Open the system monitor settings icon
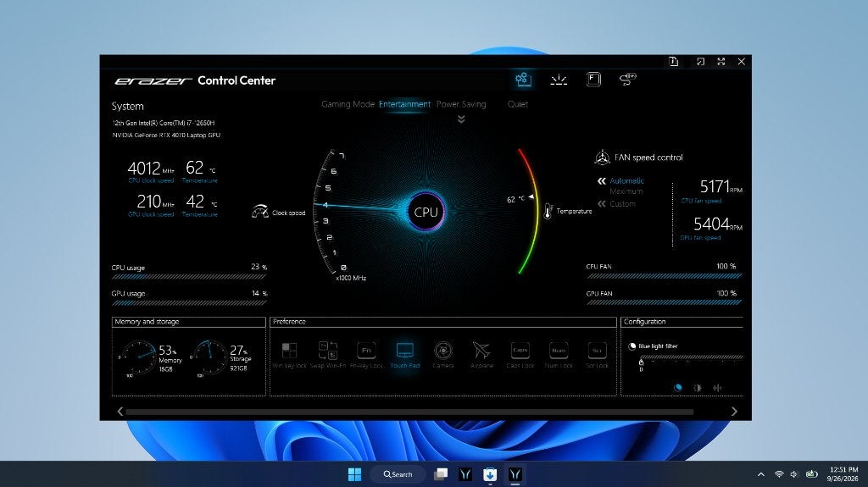 (x=522, y=79)
